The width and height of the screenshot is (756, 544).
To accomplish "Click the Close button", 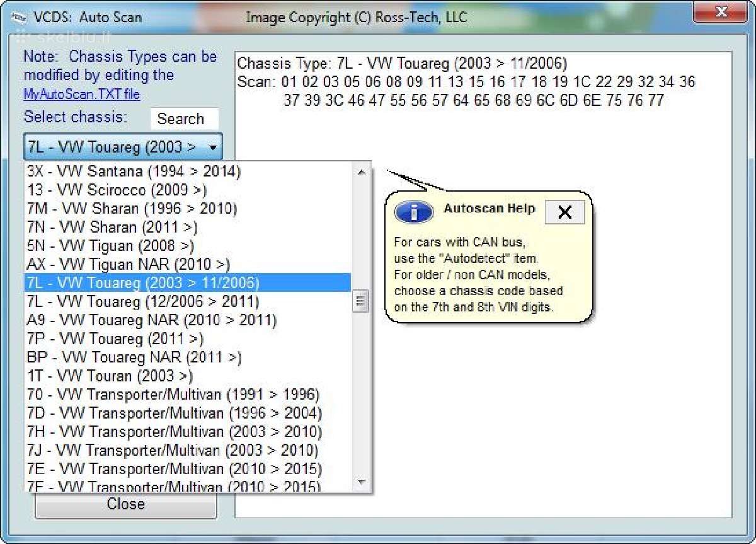I will (x=126, y=504).
